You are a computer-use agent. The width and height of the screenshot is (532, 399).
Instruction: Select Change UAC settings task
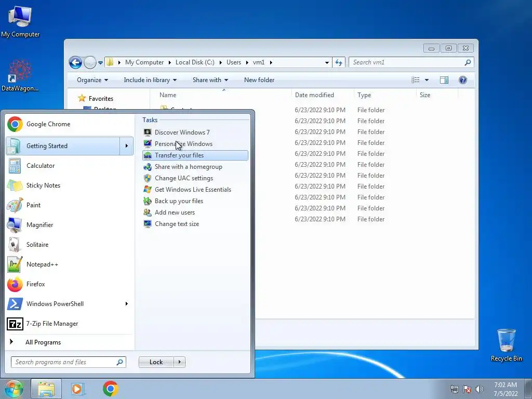pyautogui.click(x=195, y=178)
